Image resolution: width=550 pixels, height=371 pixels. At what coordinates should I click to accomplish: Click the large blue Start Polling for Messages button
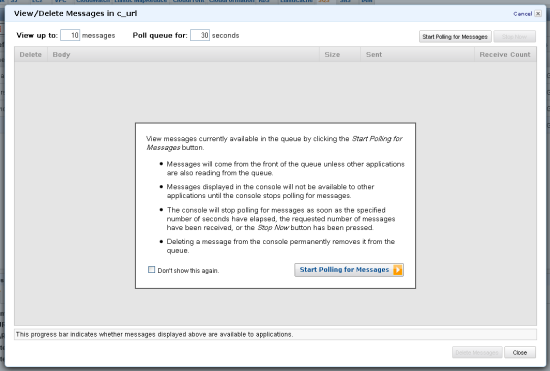[x=349, y=270]
